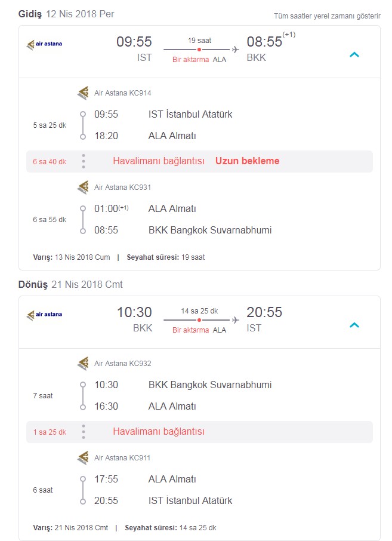
Task: Click the 6 sa 40 dk layover vertical dots
Action: [x=84, y=161]
